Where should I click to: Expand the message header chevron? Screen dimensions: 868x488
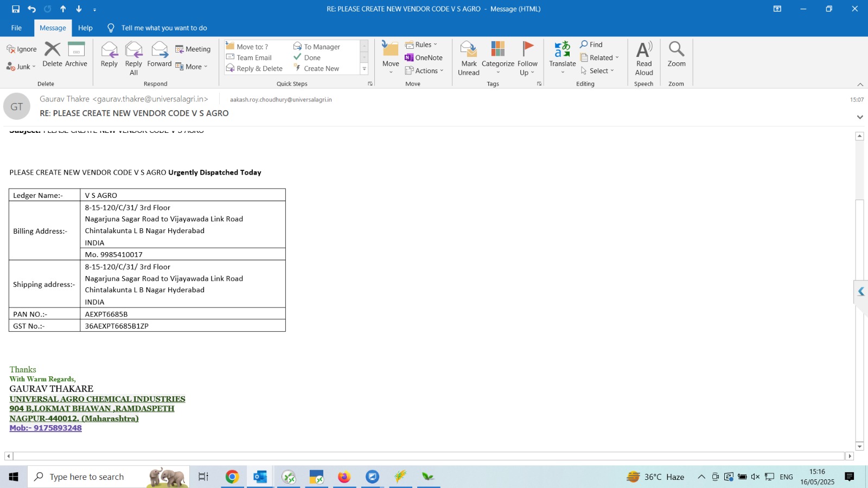coord(860,117)
